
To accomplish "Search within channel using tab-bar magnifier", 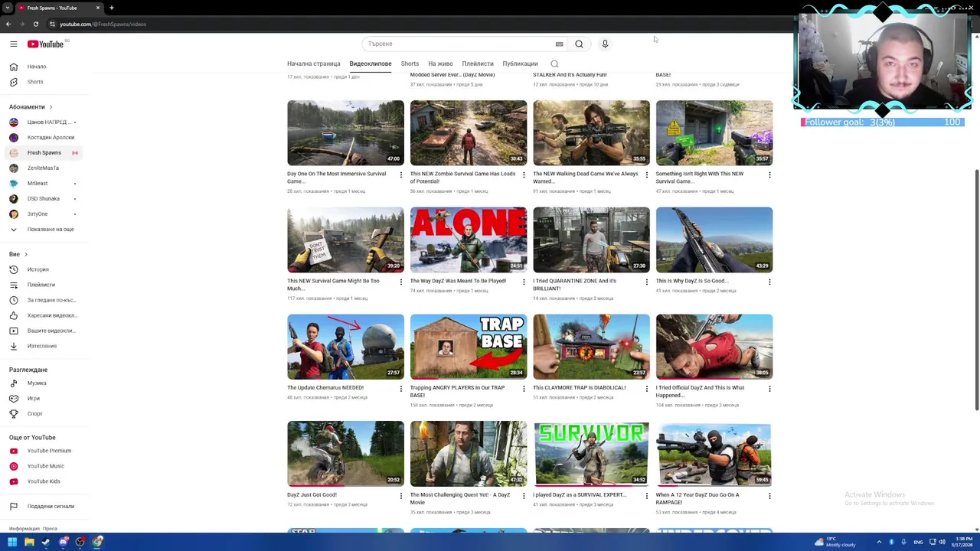I will coord(554,64).
